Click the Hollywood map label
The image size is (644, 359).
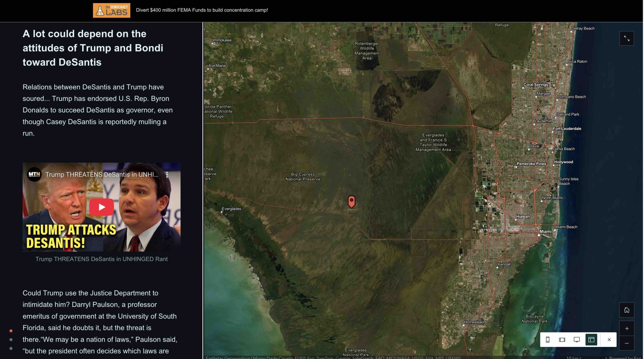point(563,162)
